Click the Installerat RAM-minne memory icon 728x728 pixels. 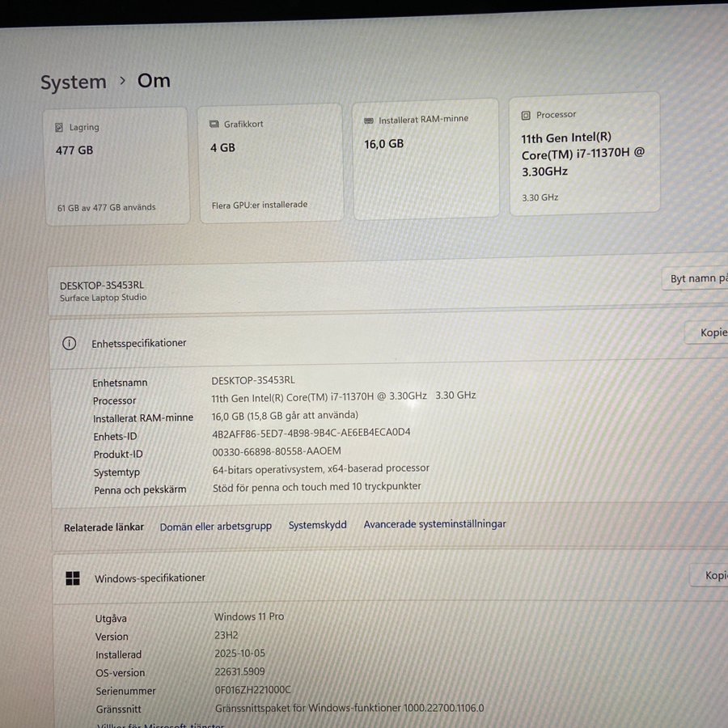pos(369,121)
